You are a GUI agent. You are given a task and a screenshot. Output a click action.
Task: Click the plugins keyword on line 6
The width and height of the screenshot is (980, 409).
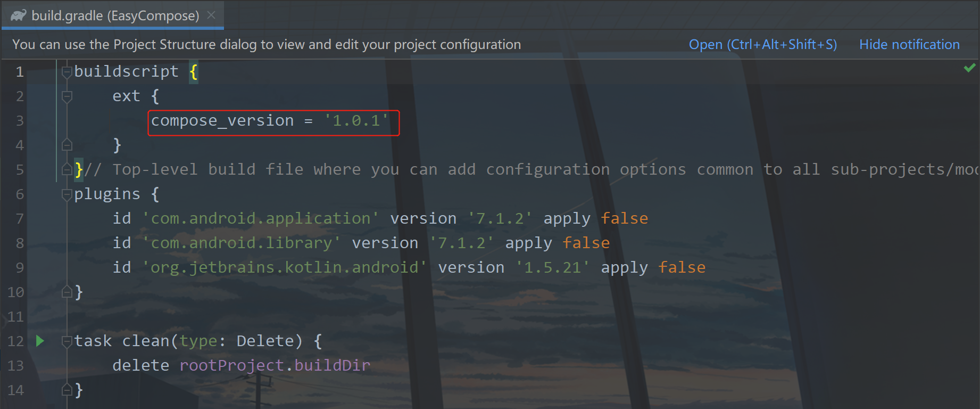(107, 194)
